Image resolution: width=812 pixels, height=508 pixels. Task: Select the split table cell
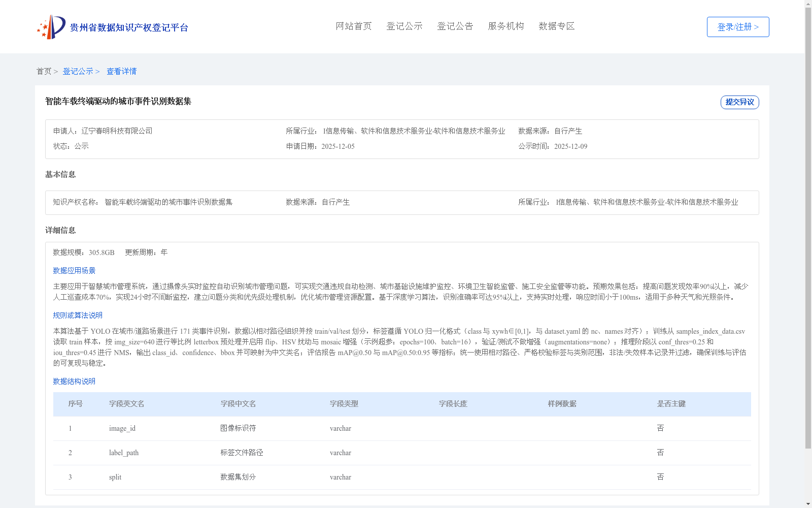115,478
